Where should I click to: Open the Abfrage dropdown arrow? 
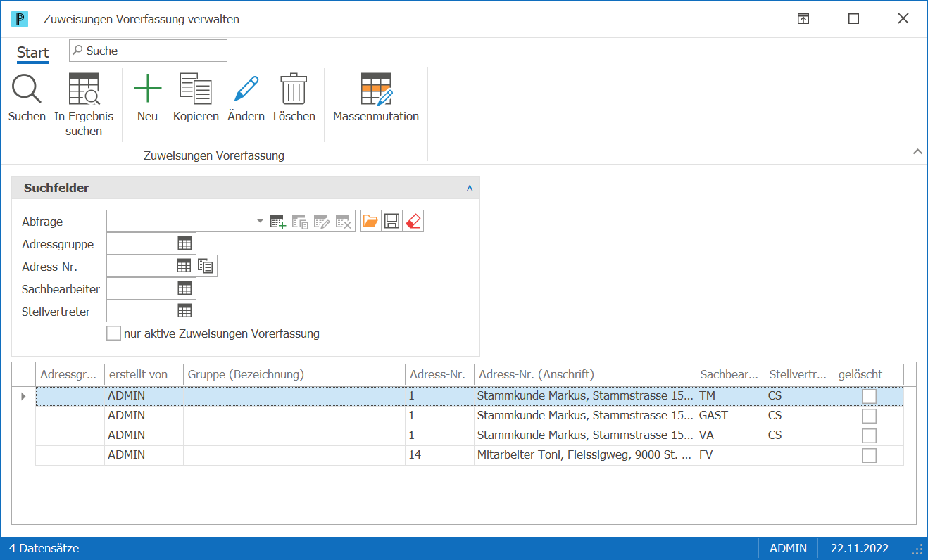tap(260, 221)
